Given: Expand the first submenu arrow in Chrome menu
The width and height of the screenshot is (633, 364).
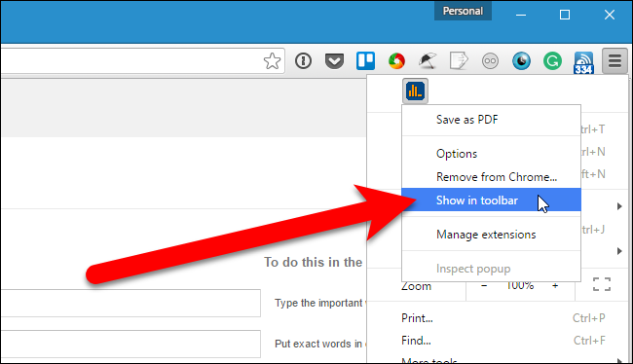Looking at the screenshot, I should coord(619,206).
